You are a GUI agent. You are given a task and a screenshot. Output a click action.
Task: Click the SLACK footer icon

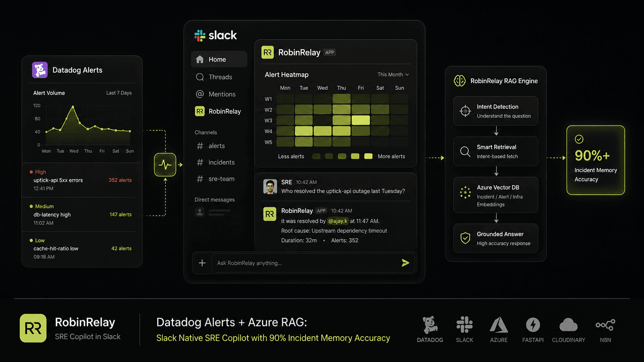[465, 325]
